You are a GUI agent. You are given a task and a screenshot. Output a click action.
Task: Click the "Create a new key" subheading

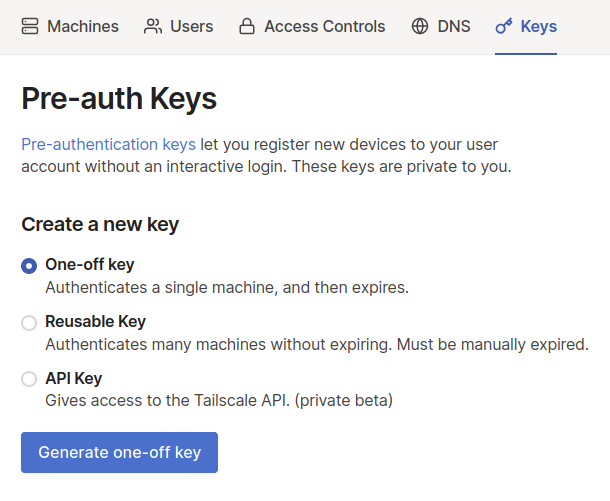[100, 224]
